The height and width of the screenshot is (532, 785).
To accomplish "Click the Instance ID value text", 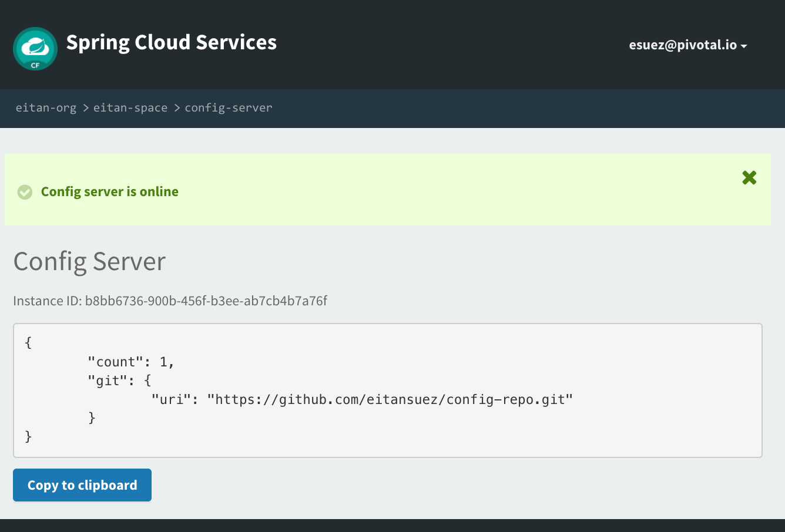I will click(206, 301).
